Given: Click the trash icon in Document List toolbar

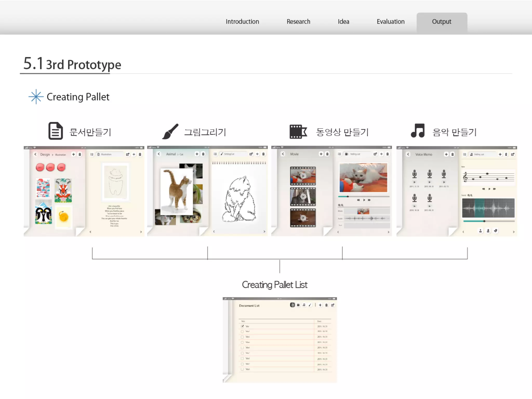Looking at the screenshot, I should (x=327, y=305).
